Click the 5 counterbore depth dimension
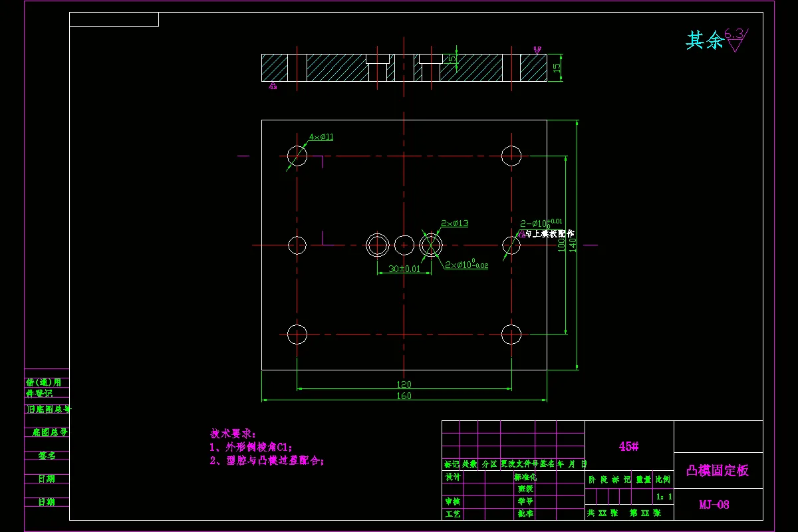 pos(452,59)
